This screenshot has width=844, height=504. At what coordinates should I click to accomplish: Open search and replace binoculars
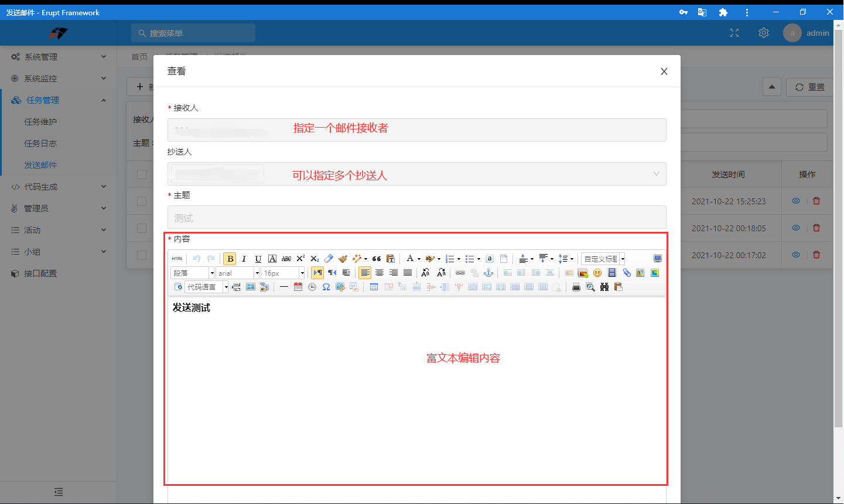pyautogui.click(x=604, y=287)
